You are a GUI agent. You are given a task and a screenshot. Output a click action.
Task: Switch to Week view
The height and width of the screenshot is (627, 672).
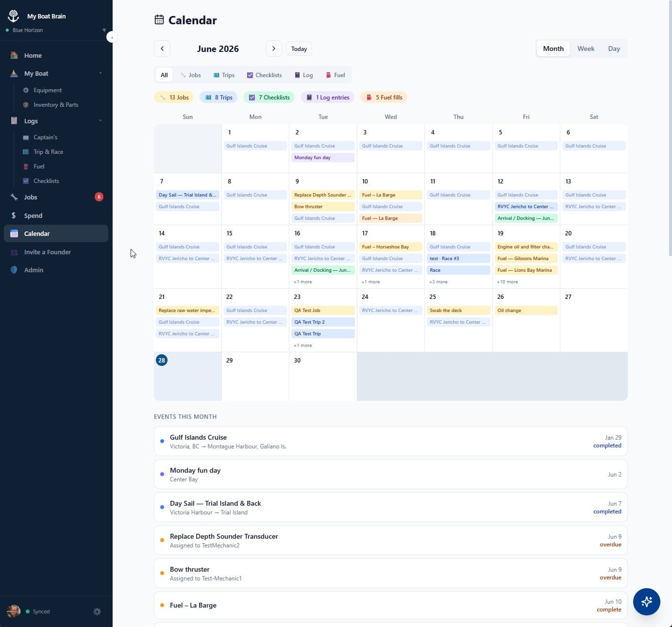pos(586,49)
